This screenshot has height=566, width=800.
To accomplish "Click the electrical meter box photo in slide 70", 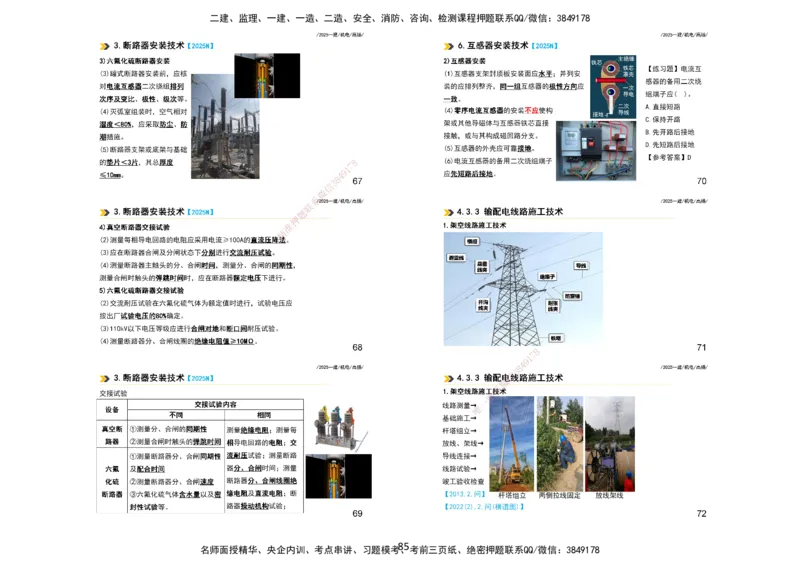I will [x=596, y=151].
